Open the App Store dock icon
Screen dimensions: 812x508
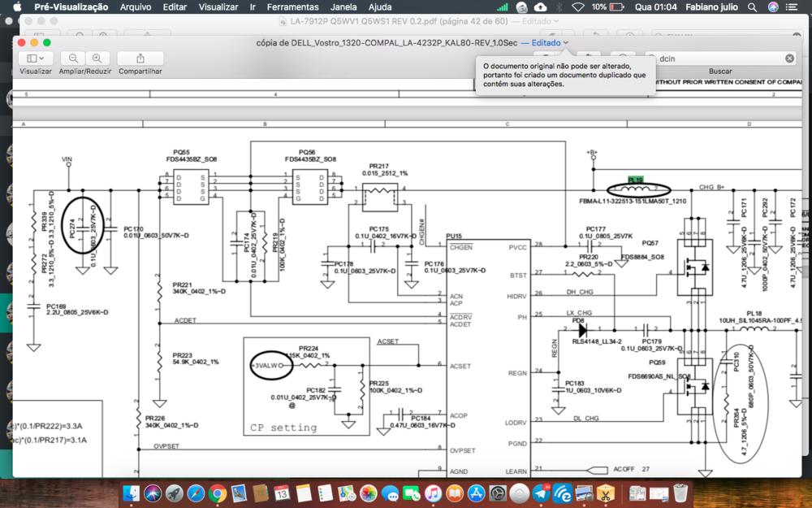[477, 493]
